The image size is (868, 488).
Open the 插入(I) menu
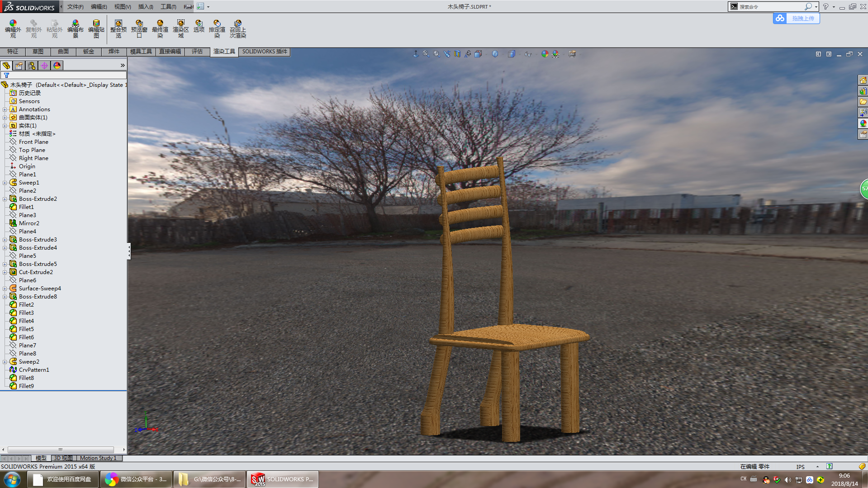[x=146, y=7]
